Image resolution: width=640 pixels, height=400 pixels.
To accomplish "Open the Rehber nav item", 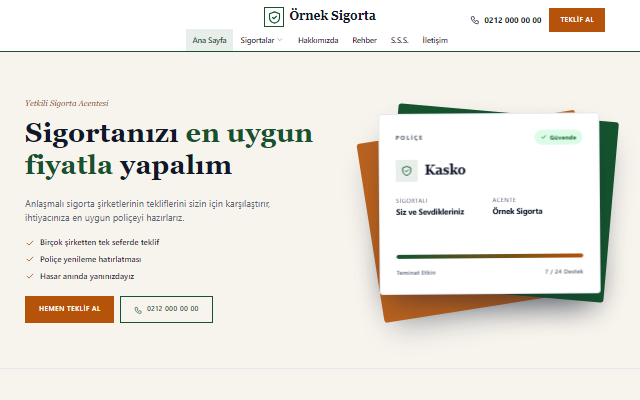I will pyautogui.click(x=364, y=40).
